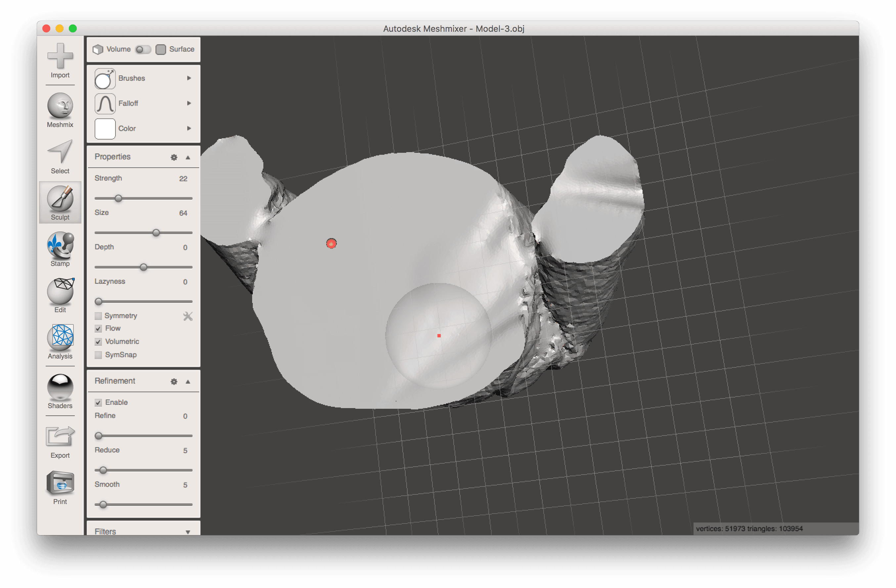896x588 pixels.
Task: Open the Shaders panel
Action: pyautogui.click(x=60, y=391)
